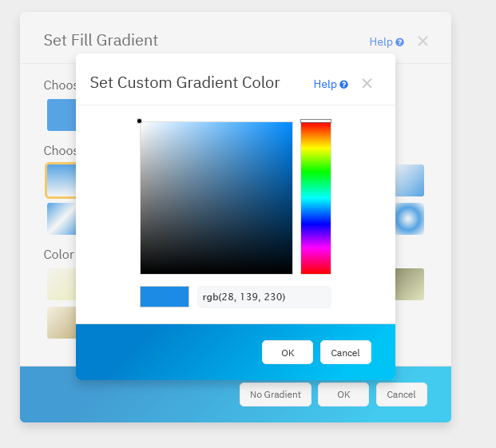
Task: Select the highlighted vertical gradient style thumbnail
Action: coord(61,180)
